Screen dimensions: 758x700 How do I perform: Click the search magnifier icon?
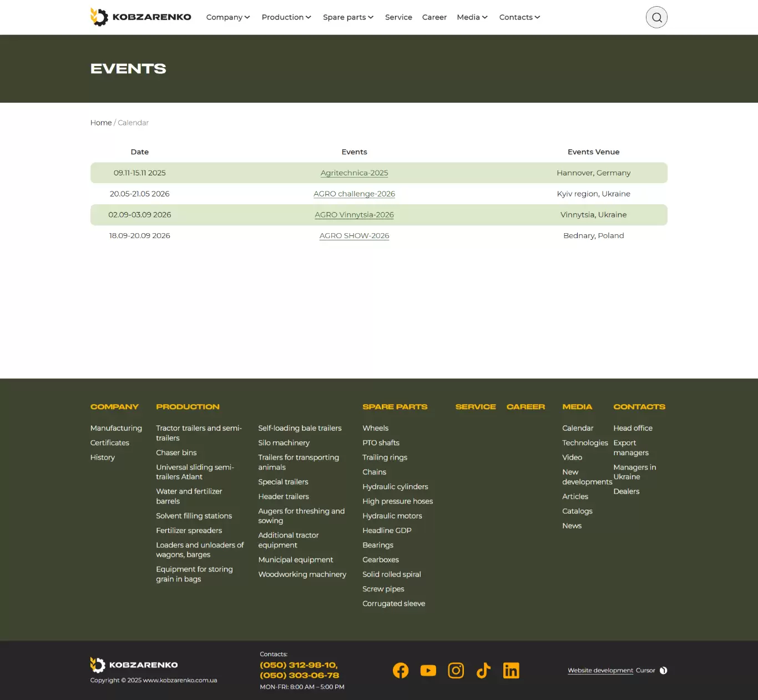point(656,17)
